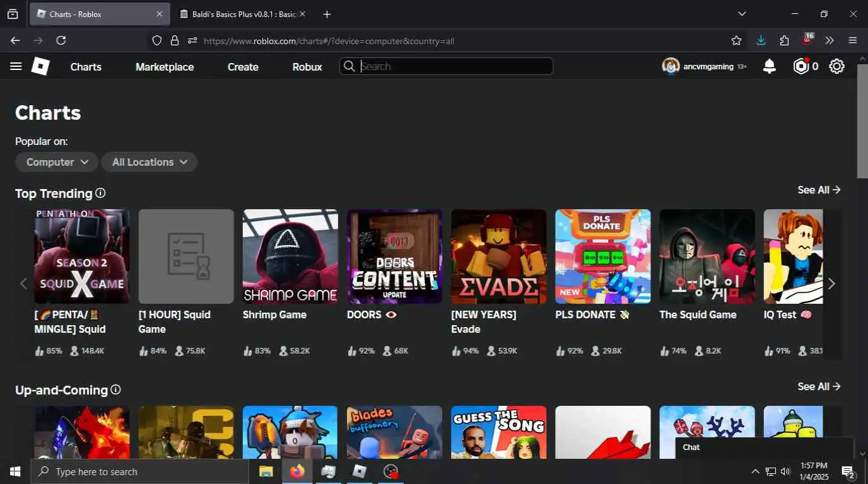
Task: See All Up-and-Coming games
Action: (x=819, y=386)
